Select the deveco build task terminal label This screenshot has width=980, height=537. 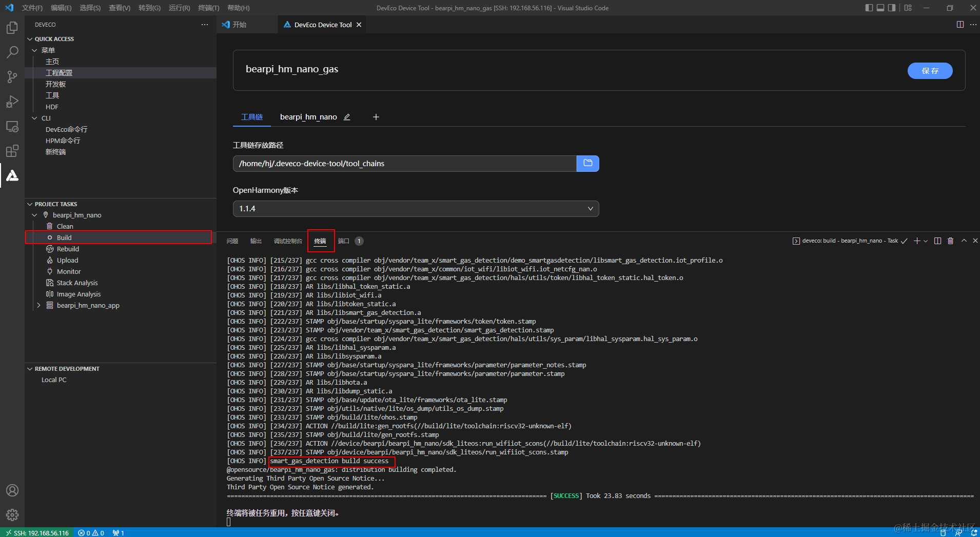coord(849,241)
